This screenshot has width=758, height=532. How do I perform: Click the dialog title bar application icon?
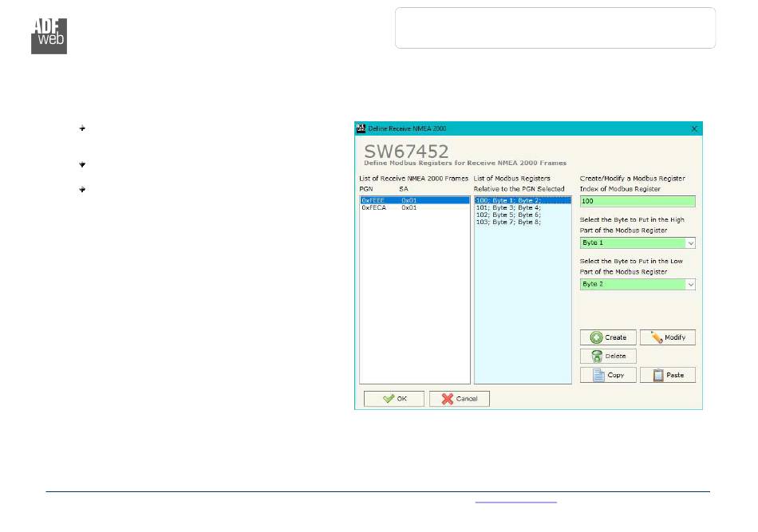click(361, 128)
